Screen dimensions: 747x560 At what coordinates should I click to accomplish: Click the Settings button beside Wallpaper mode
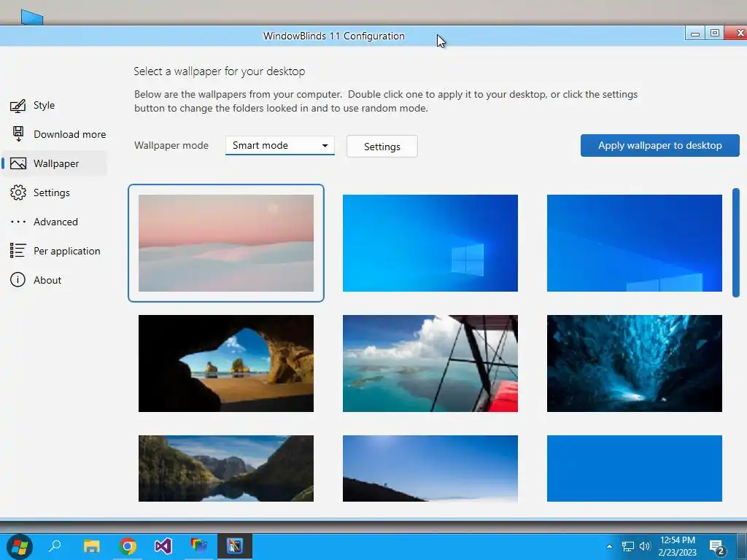[x=382, y=146]
